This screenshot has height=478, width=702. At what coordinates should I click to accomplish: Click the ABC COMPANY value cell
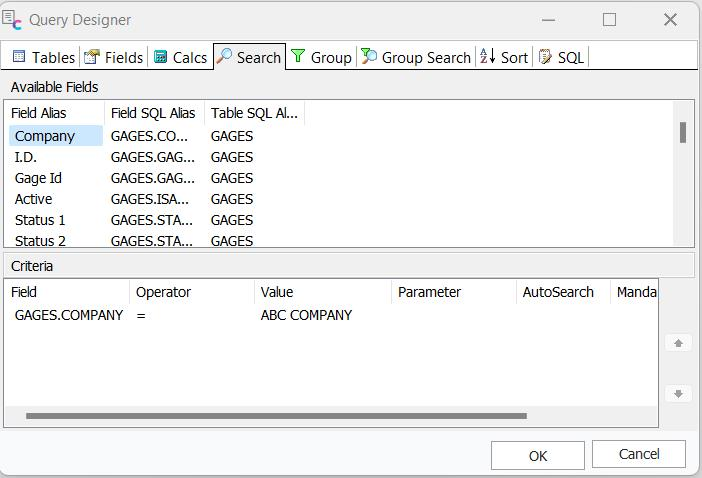(x=306, y=315)
